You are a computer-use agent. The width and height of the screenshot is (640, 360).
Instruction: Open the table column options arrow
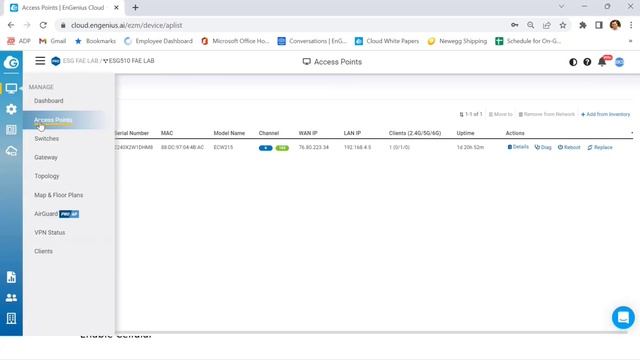632,133
